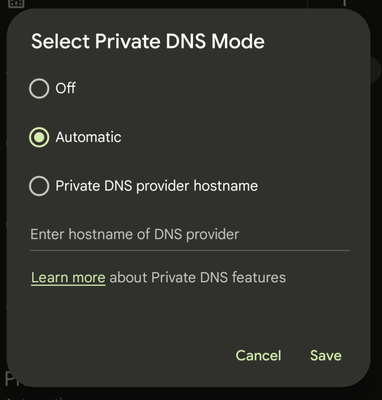Click the partially hidden icon above dialog corner

coord(16,3)
